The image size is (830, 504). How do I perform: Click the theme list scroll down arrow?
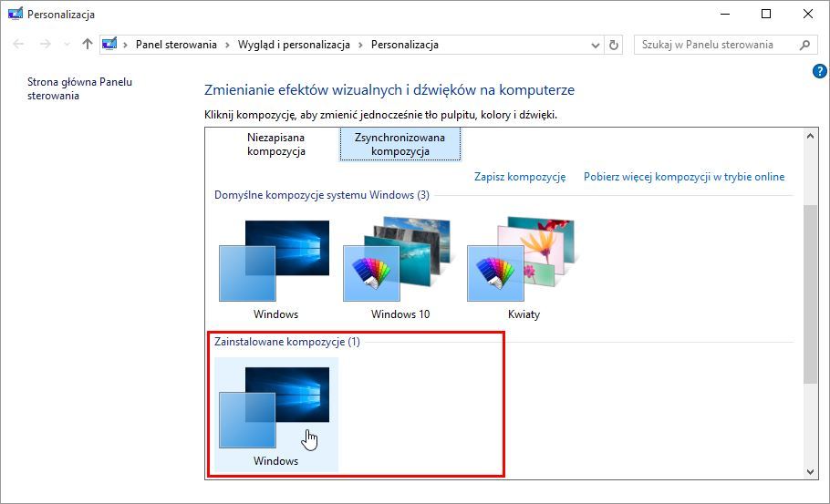click(x=810, y=472)
